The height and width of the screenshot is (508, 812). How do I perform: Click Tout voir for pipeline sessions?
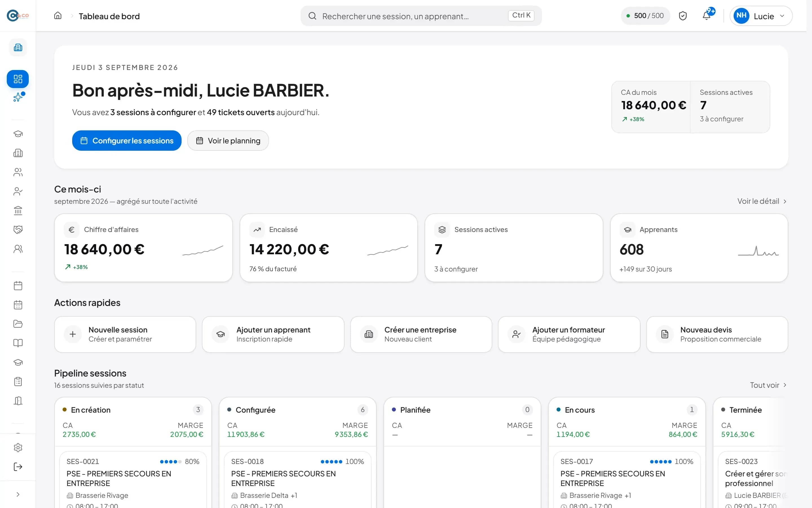pyautogui.click(x=768, y=385)
